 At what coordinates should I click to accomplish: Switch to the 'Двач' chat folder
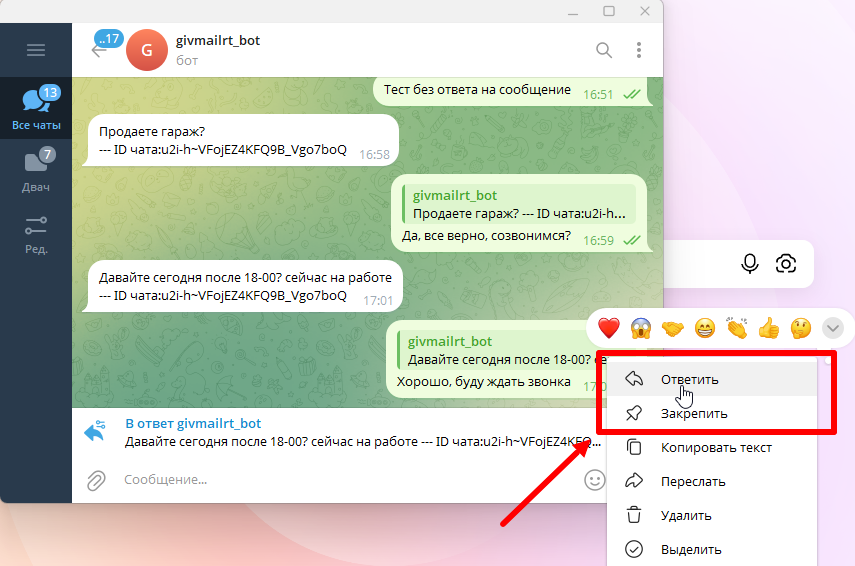pyautogui.click(x=36, y=170)
